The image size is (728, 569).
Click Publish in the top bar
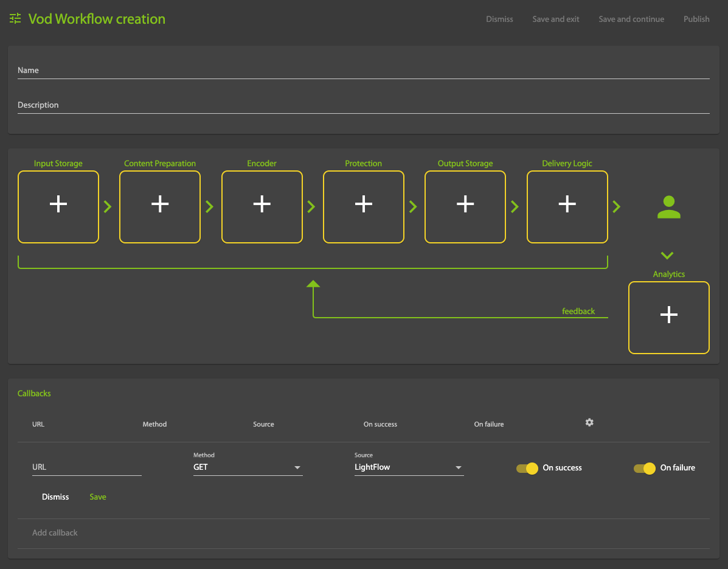point(696,19)
